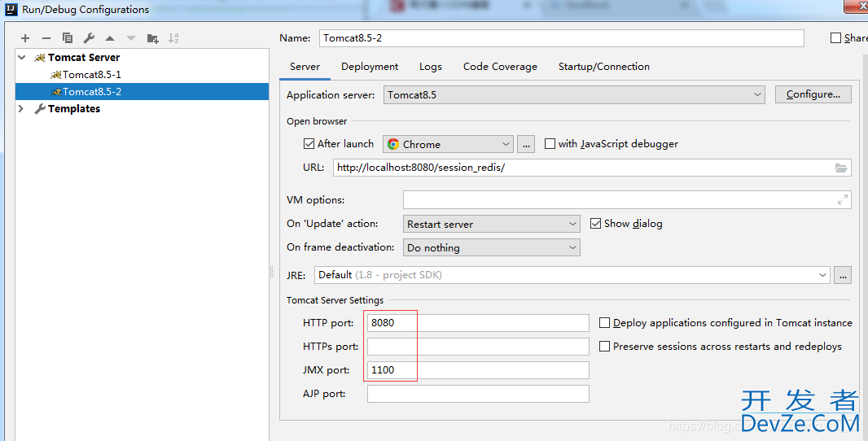Open On frame deactivation Do nothing dropdown

(x=492, y=247)
